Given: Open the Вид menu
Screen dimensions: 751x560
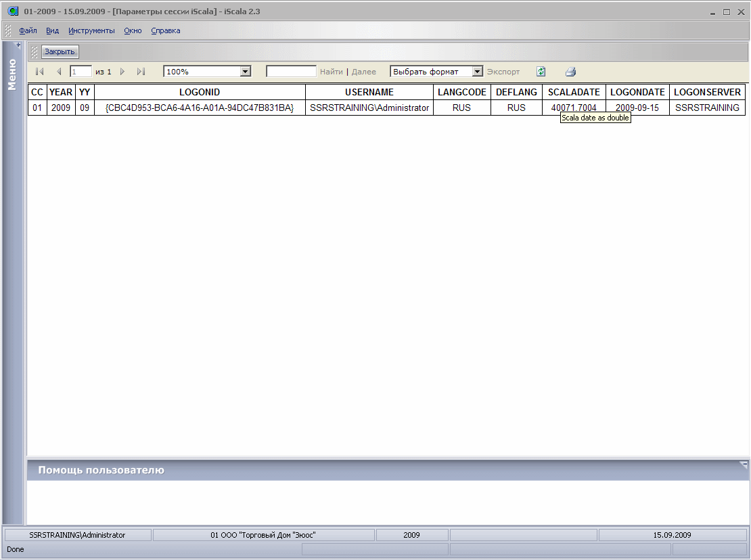Looking at the screenshot, I should pos(52,30).
